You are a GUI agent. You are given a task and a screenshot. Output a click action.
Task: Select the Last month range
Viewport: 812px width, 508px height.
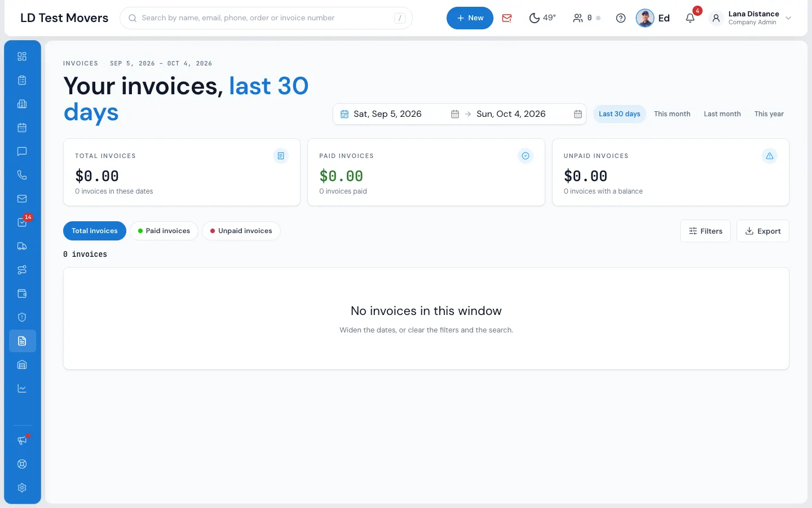[x=722, y=114]
